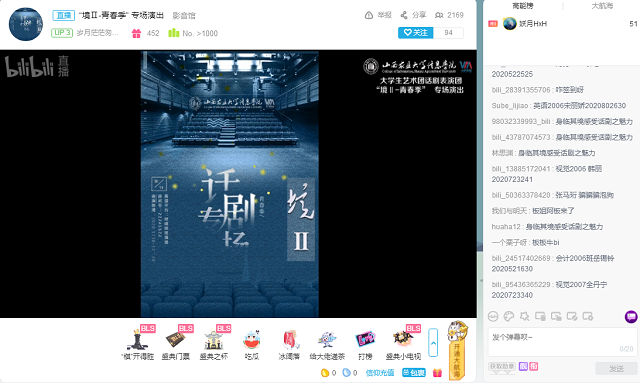This screenshot has height=383, width=640.
Task: Click the purple chat bubble round icon
Action: coord(631,316)
